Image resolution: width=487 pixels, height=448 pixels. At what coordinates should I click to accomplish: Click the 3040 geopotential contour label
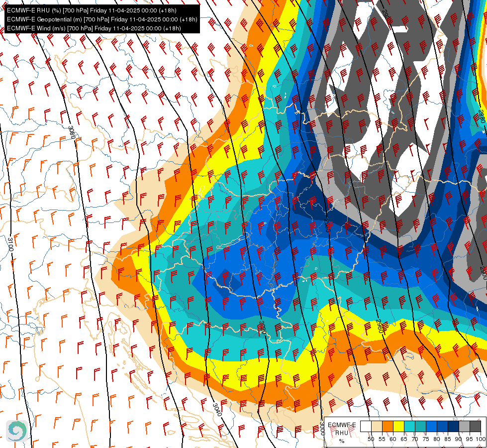click(217, 410)
